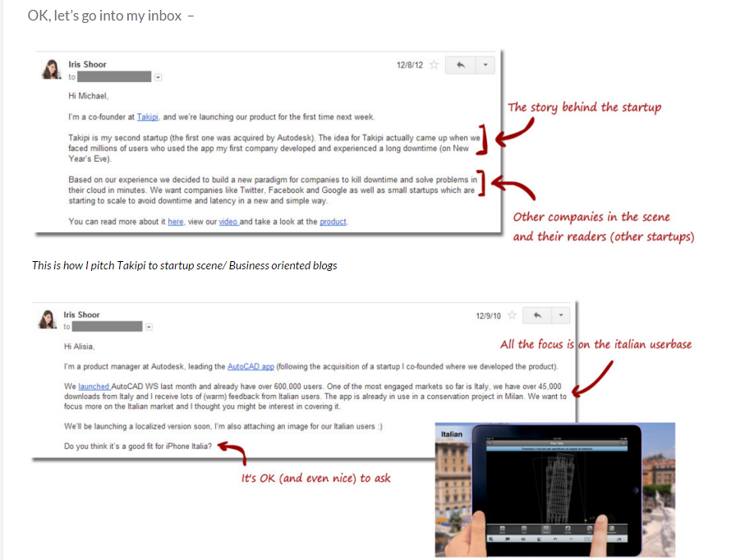
Task: Click redacted recipient field in first email
Action: tap(114, 77)
